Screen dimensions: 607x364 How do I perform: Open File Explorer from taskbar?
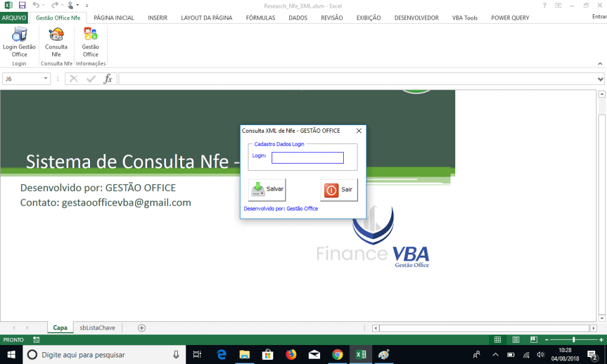point(244,355)
